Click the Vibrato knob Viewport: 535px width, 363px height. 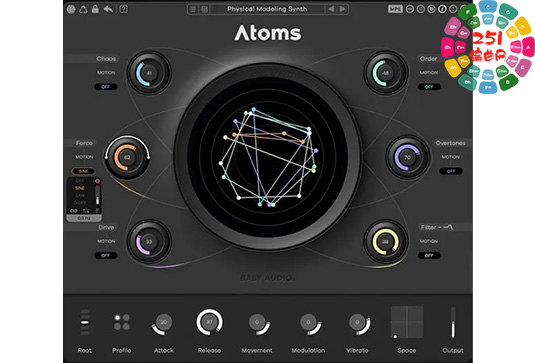click(x=357, y=322)
